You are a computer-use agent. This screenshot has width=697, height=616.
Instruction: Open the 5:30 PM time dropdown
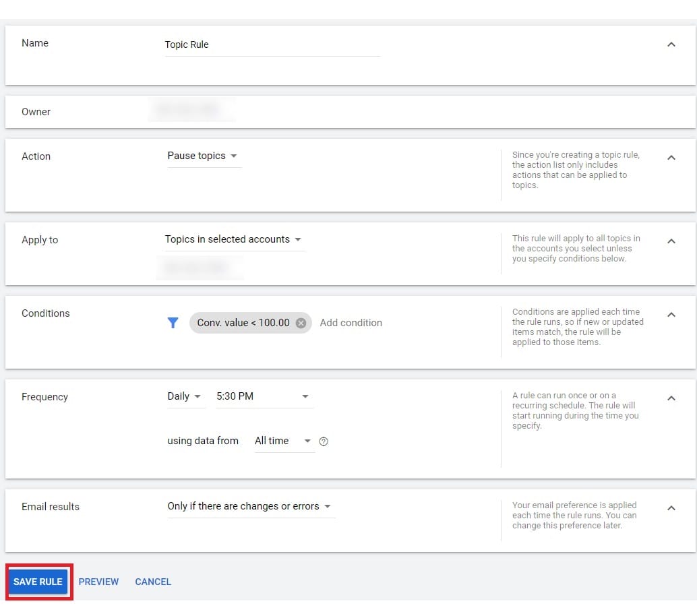(263, 396)
